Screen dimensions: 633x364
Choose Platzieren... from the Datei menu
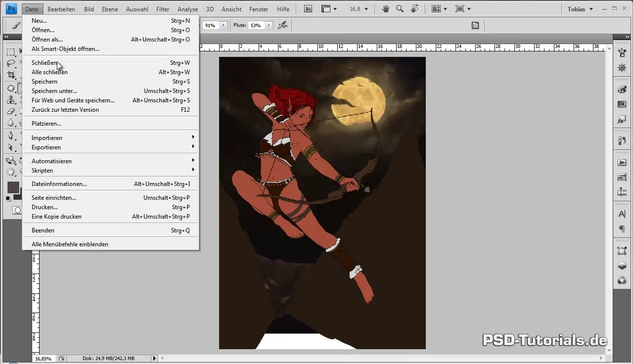pyautogui.click(x=110, y=124)
